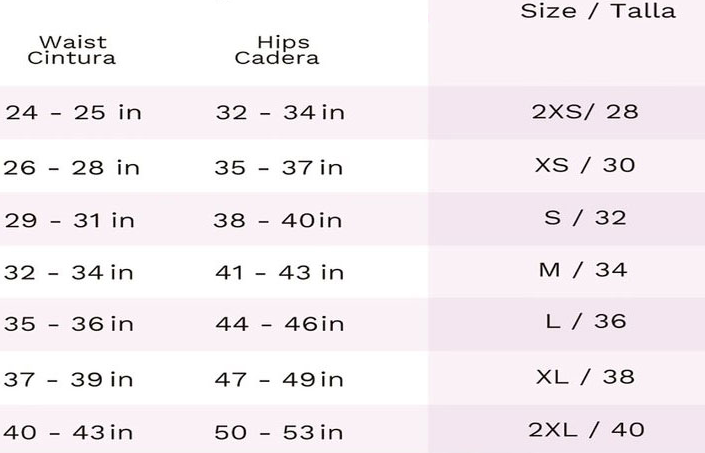Click the 38 - 40 in hips cell
This screenshot has height=453, width=705.
point(278,220)
